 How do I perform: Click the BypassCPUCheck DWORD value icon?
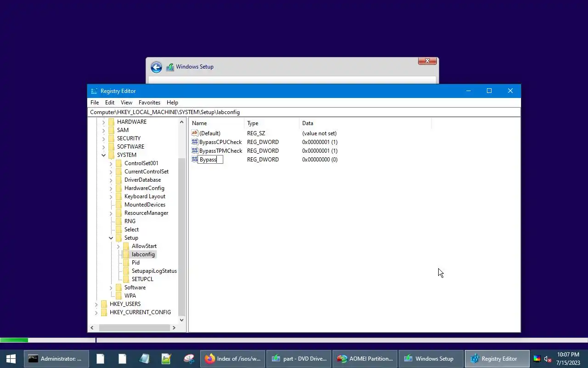(195, 142)
